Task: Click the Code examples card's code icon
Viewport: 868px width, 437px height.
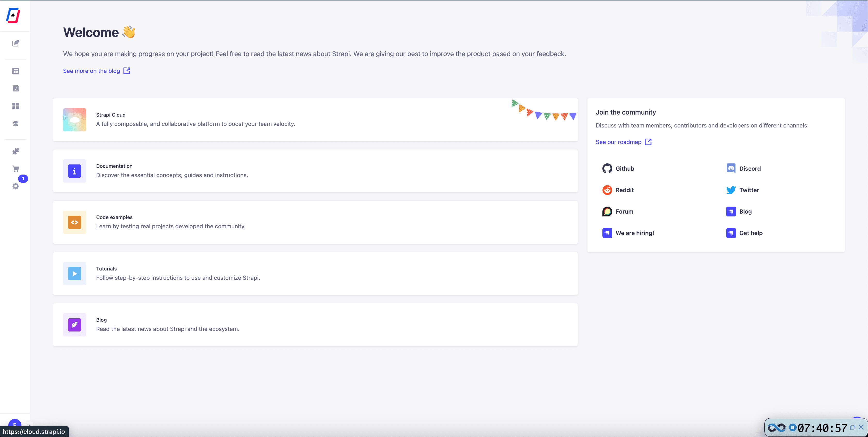Action: [x=74, y=222]
